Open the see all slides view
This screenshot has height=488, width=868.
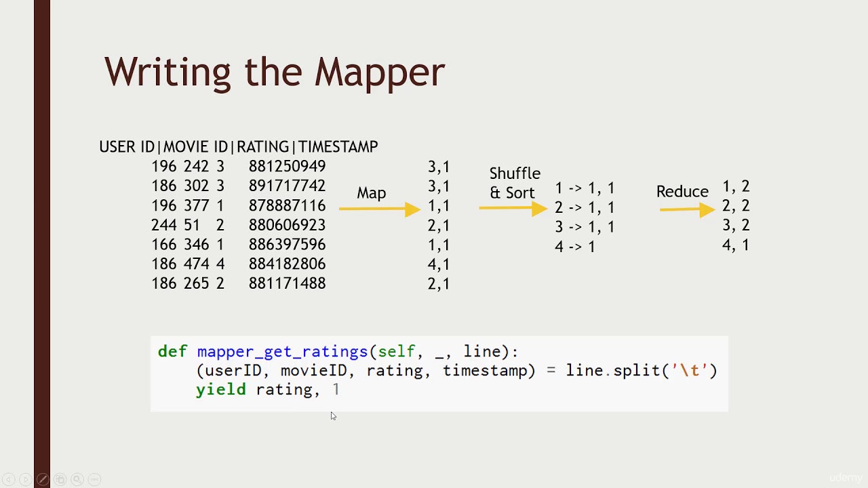point(60,479)
